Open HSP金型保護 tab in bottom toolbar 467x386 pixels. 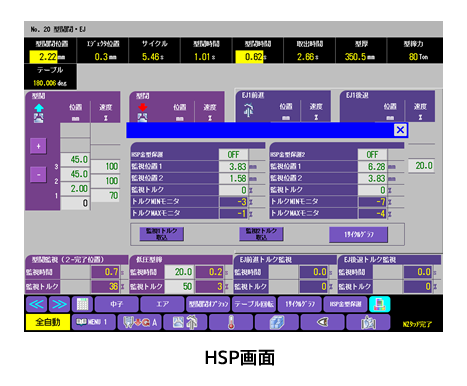345,304
